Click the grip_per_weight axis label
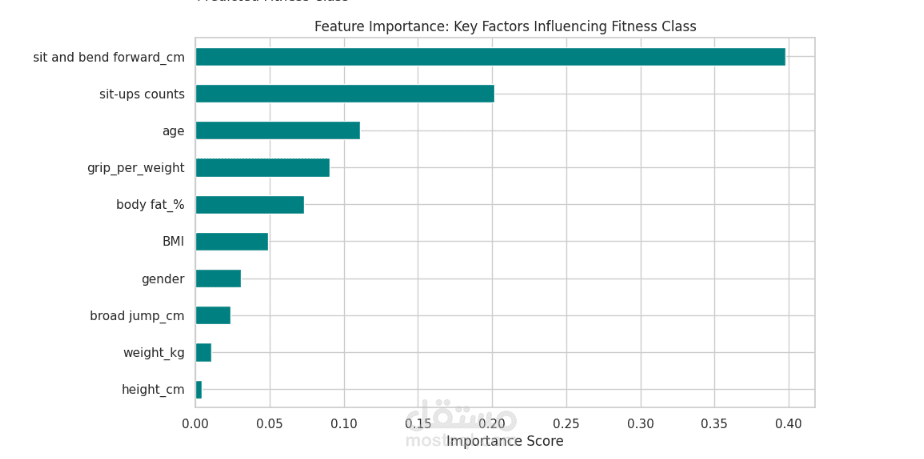The image size is (924, 459). tap(136, 169)
